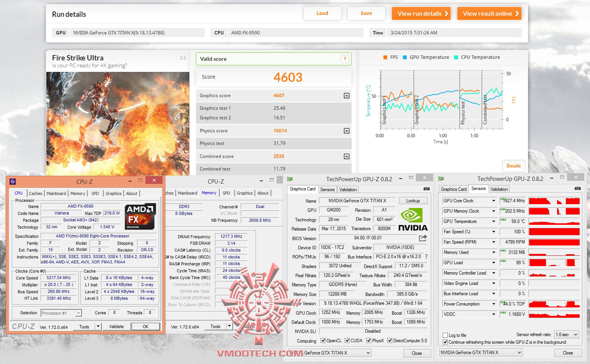Expand the Physics score details
This screenshot has width=590, height=364.
[x=346, y=131]
